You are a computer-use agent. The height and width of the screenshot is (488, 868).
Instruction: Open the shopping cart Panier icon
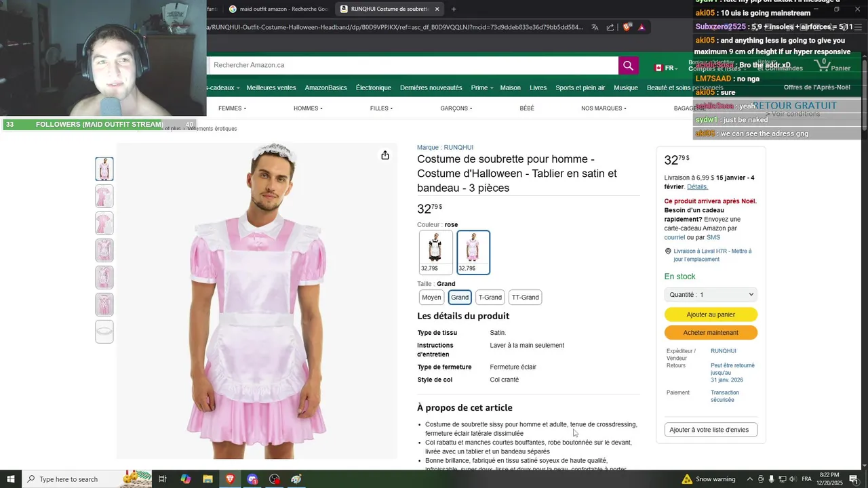[832, 66]
